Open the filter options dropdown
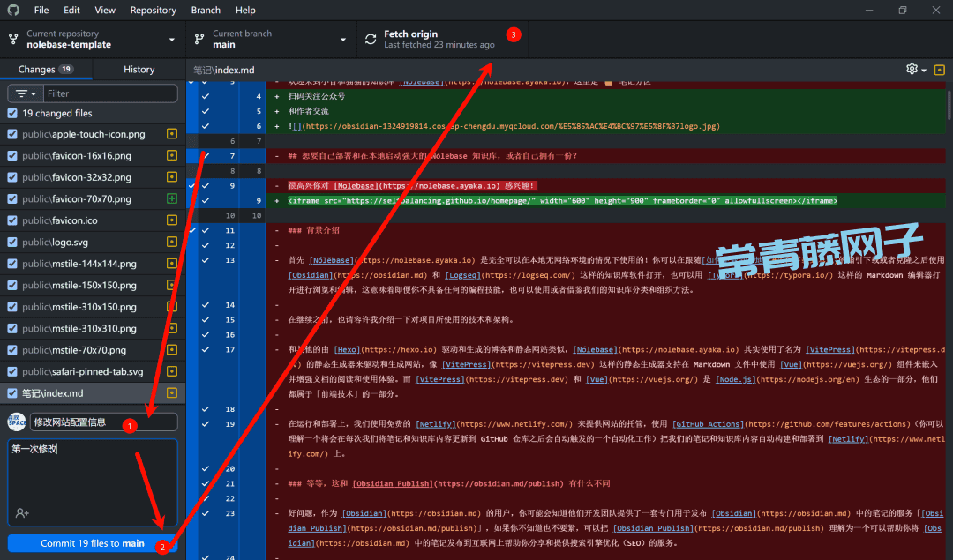The width and height of the screenshot is (953, 560). click(26, 93)
